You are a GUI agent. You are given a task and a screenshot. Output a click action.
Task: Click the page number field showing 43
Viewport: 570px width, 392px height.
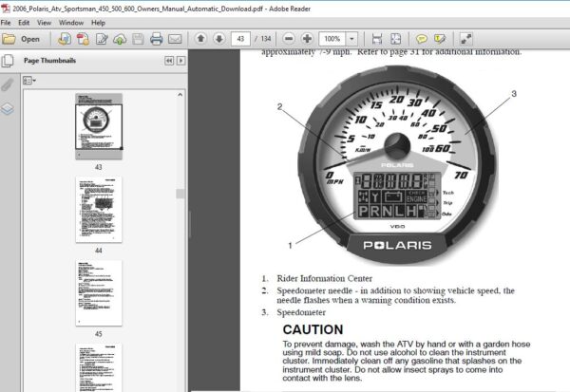coord(240,39)
